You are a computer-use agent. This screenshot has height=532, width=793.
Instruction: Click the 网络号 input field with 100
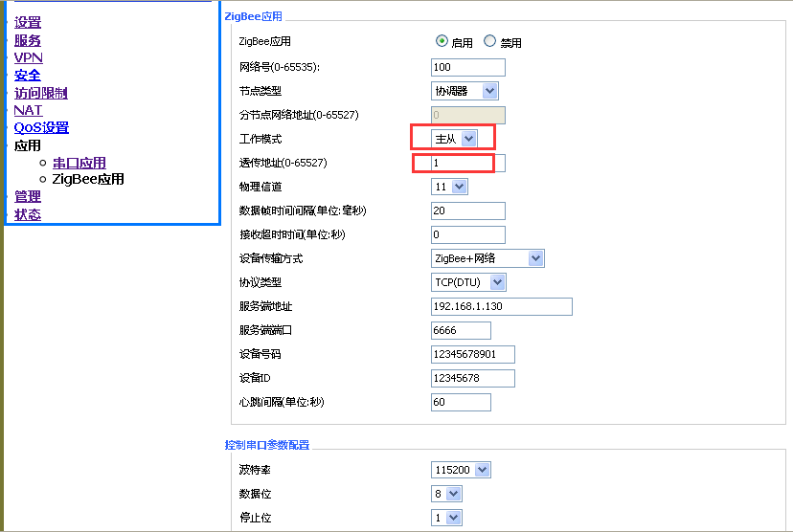pos(467,67)
